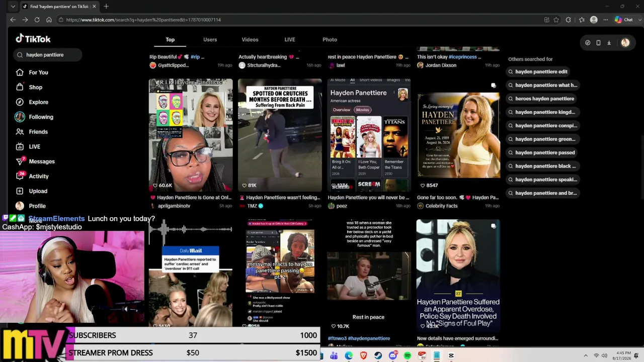Open the Celebrity Facts account link

[x=441, y=206]
